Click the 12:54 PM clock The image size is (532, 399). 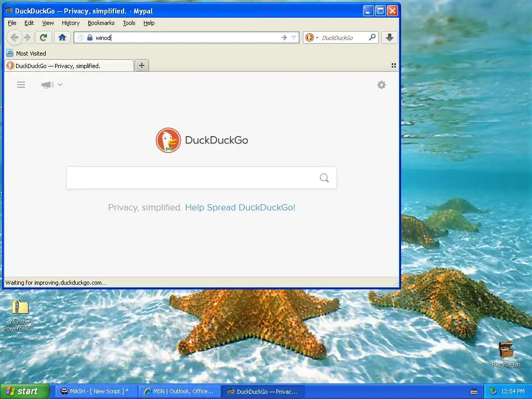[513, 391]
